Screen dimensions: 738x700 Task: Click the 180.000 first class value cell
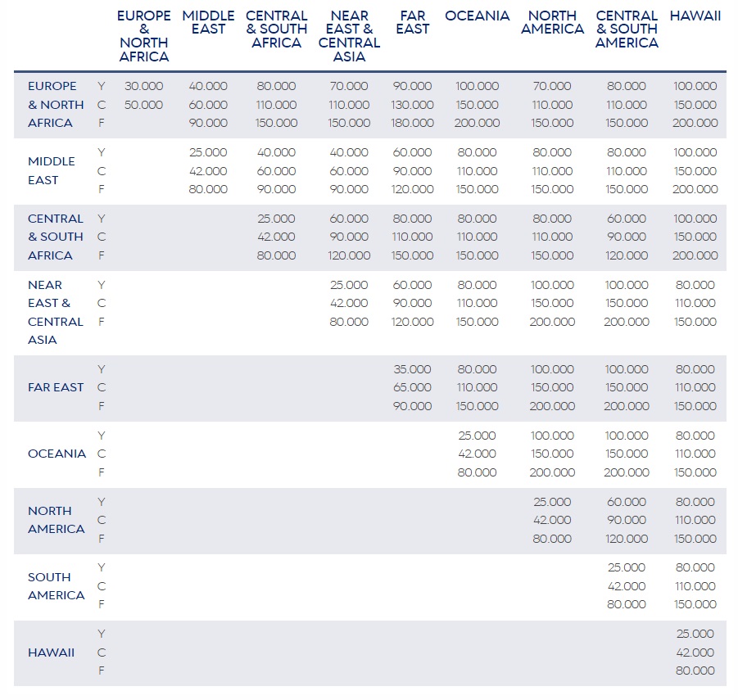pyautogui.click(x=412, y=123)
